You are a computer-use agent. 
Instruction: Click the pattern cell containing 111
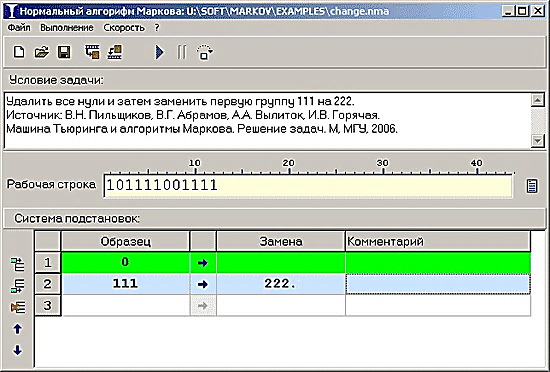tap(125, 284)
